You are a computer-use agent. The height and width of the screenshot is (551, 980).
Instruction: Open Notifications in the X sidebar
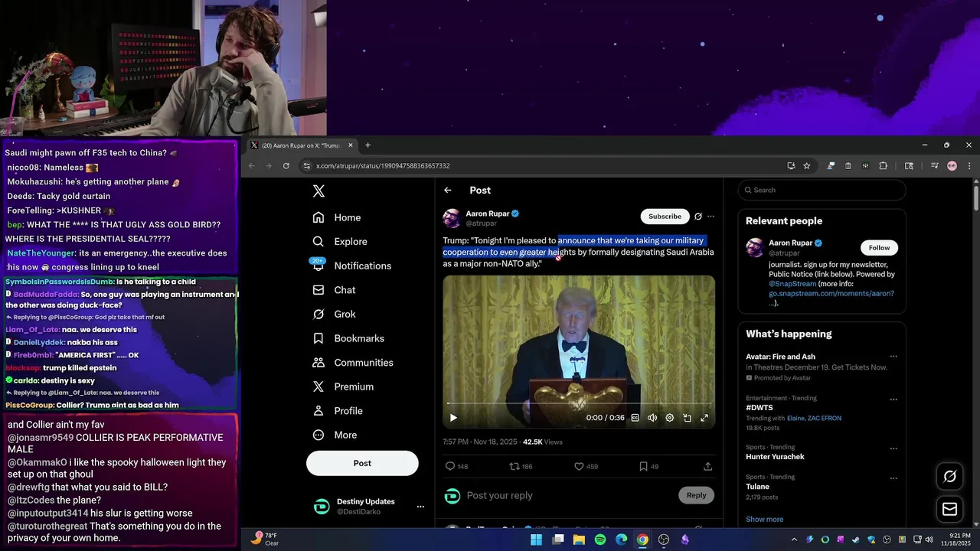click(x=352, y=266)
